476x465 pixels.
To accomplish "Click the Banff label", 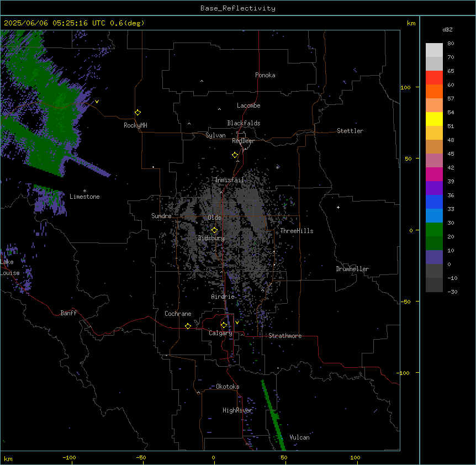I will click(x=68, y=313).
